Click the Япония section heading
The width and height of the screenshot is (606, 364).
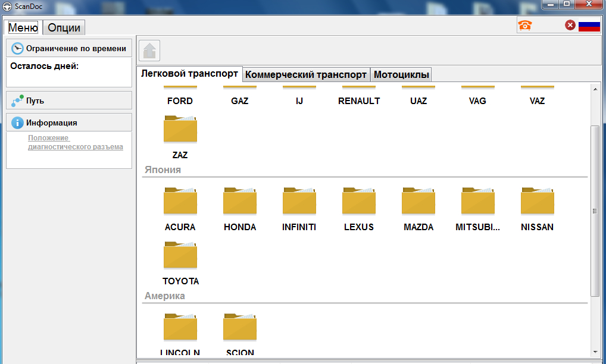163,170
